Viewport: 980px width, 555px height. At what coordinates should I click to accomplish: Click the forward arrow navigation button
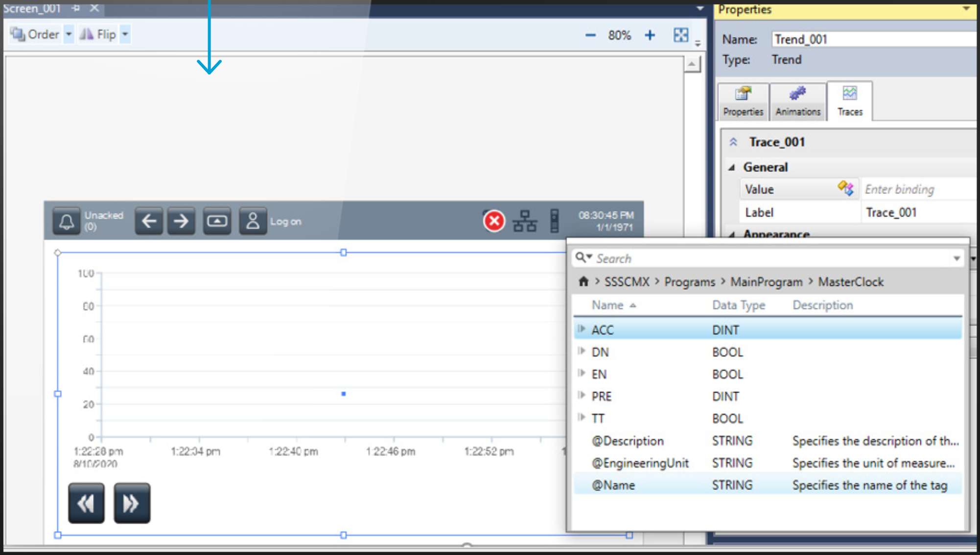pos(181,221)
